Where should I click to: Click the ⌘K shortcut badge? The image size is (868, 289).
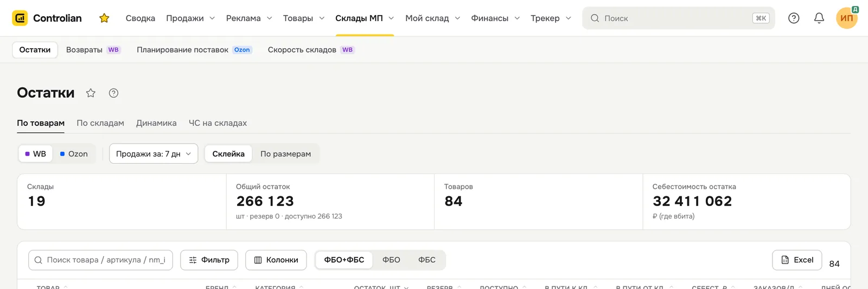(761, 18)
